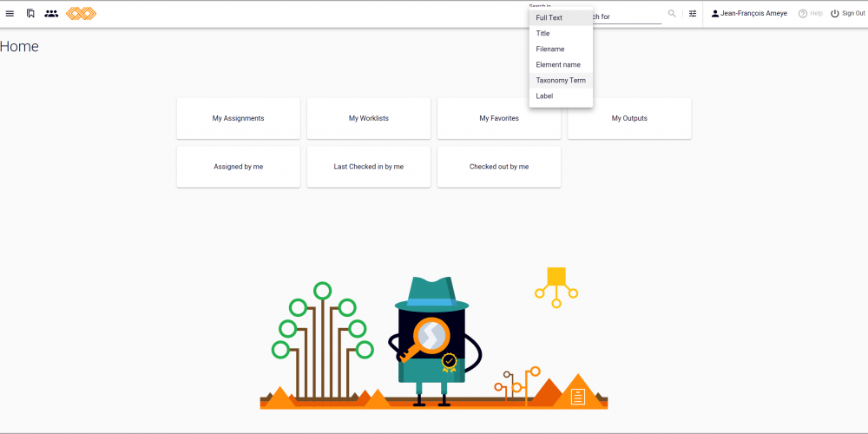
Task: Click the Help question mark icon
Action: click(x=803, y=14)
